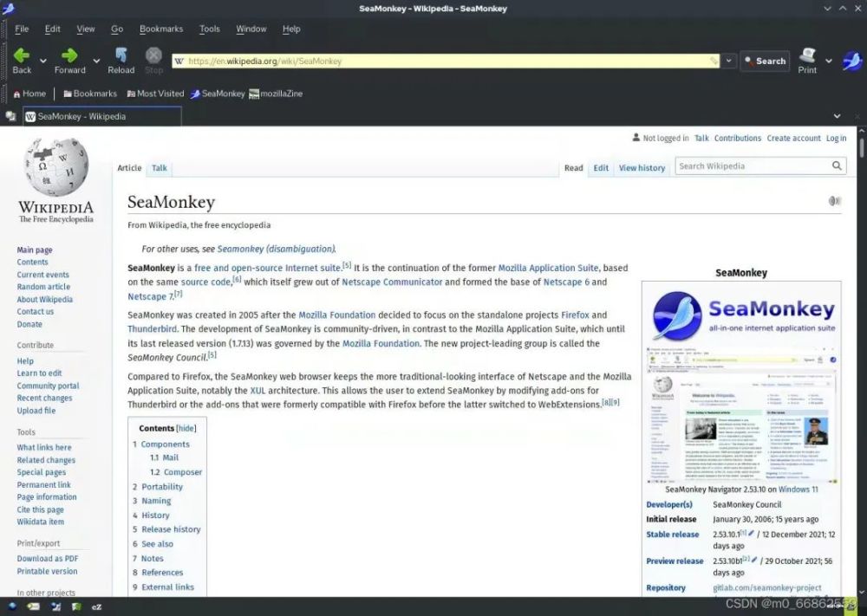867x616 pixels.
Task: Select the SeaMonkey - Wikipedia browser tab
Action: click(x=102, y=116)
